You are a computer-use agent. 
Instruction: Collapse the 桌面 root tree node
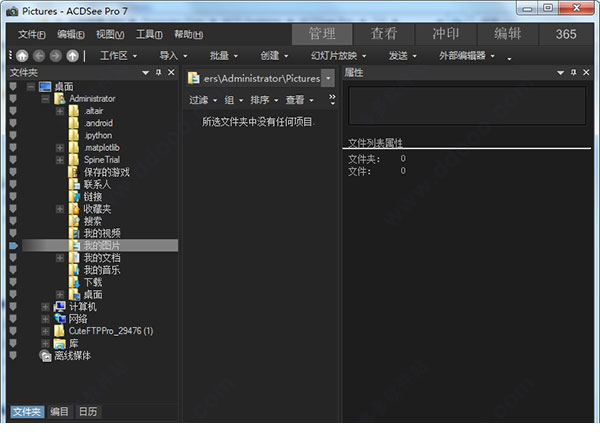pos(31,87)
